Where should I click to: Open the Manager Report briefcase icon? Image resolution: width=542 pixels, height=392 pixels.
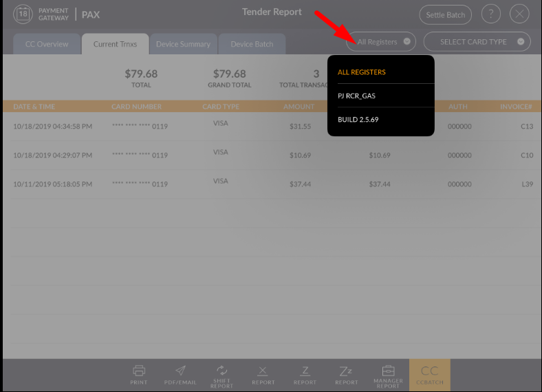tap(388, 374)
